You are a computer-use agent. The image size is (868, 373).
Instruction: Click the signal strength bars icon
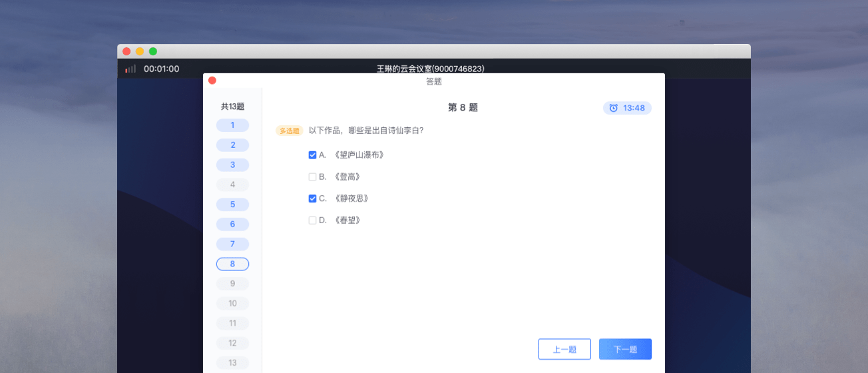[130, 69]
